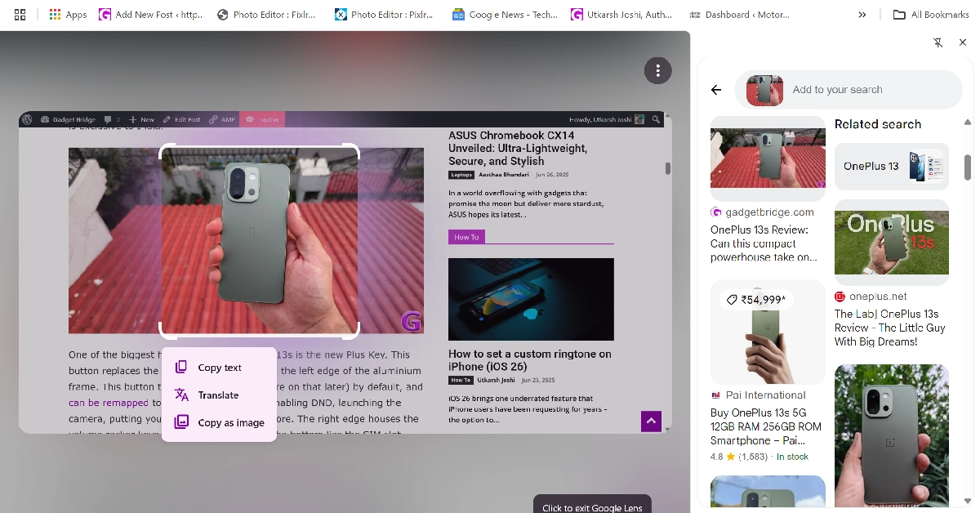980x513 pixels.
Task: Select the OnePlus 13 related search chip
Action: (892, 166)
